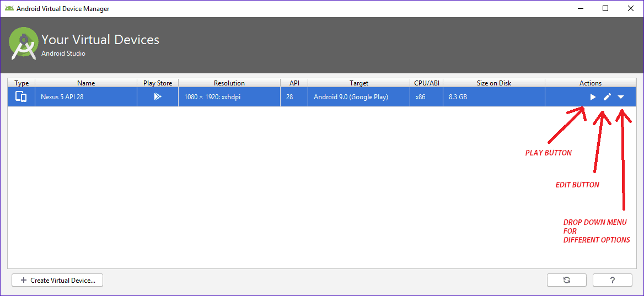
Task: Click the 8.3 GB size cell
Action: pos(494,97)
